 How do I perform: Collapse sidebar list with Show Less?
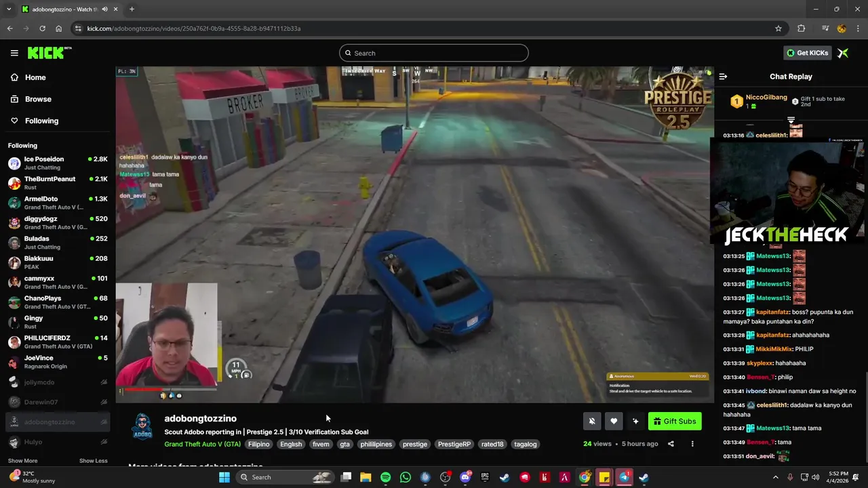coord(93,461)
